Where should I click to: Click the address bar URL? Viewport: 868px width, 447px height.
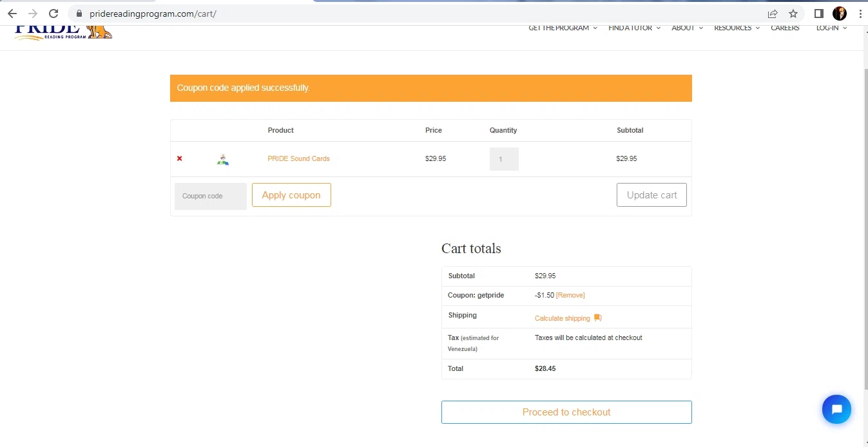tap(153, 14)
